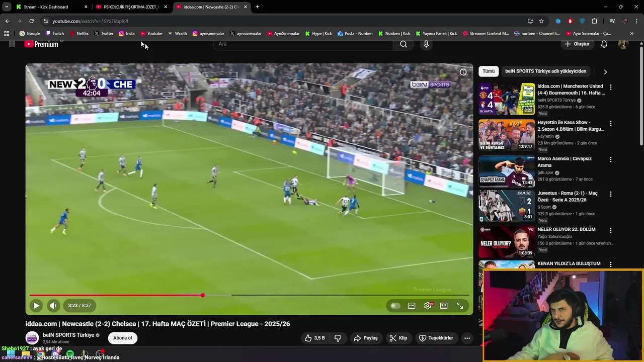Close the iddaa.com Newcastle tab
This screenshot has height=362, width=644.
(x=246, y=7)
